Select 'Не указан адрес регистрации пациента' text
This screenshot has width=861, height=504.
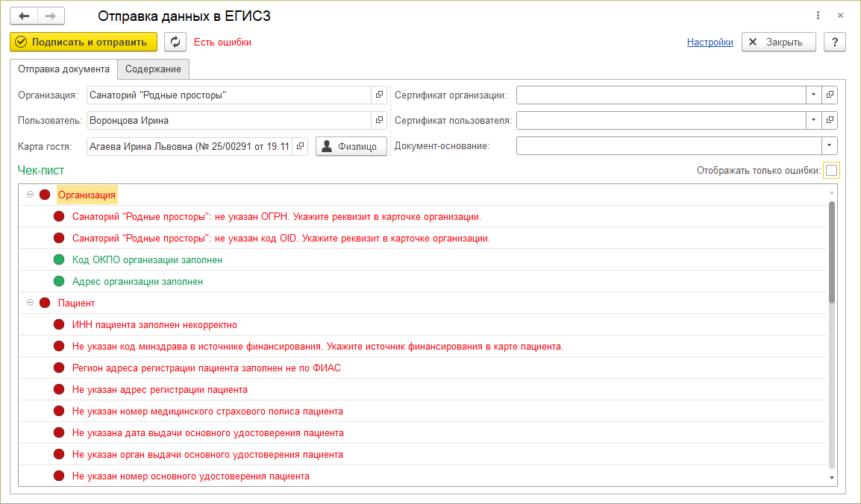[160, 389]
